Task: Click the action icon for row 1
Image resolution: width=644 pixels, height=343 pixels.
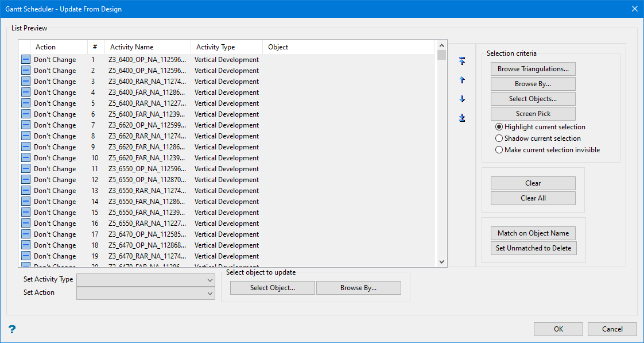Action: pos(26,60)
